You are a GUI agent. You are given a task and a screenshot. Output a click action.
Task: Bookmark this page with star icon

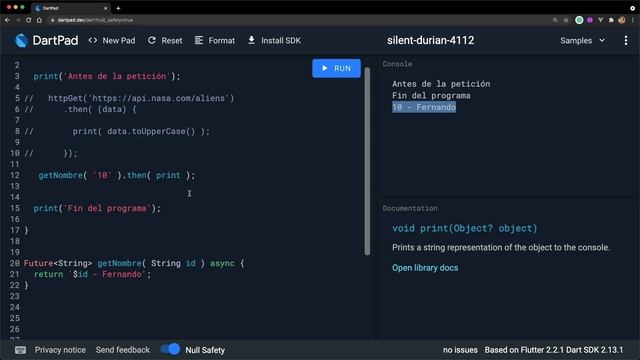click(x=566, y=20)
